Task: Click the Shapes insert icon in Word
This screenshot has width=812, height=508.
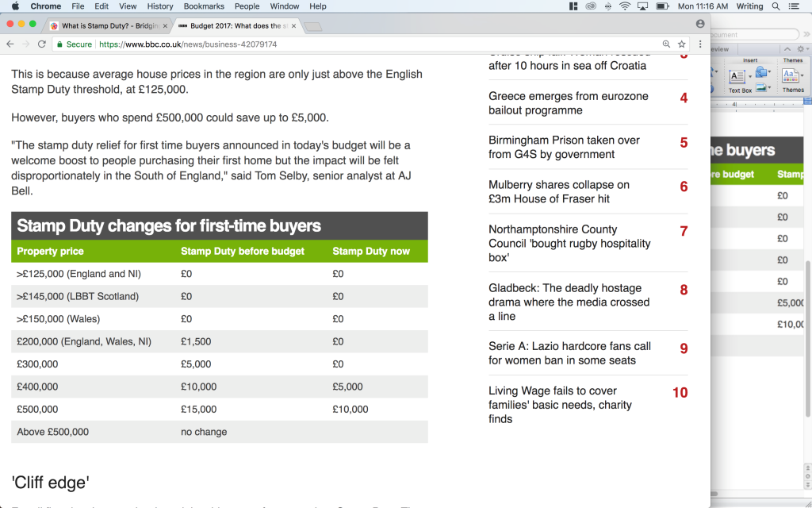Action: 761,71
